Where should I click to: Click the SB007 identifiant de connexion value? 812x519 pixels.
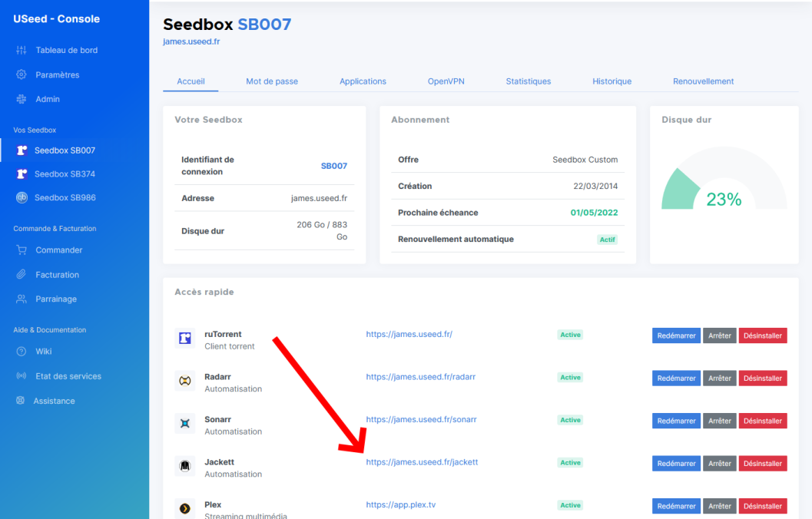(334, 166)
